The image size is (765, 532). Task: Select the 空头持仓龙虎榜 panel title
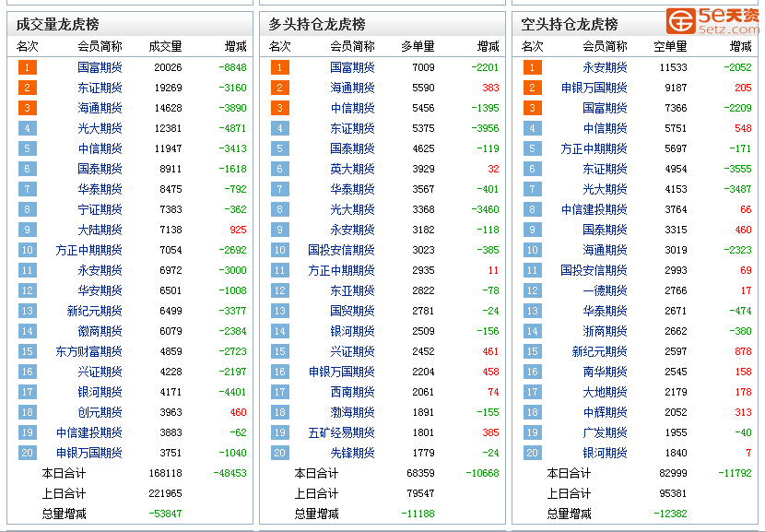(x=570, y=24)
